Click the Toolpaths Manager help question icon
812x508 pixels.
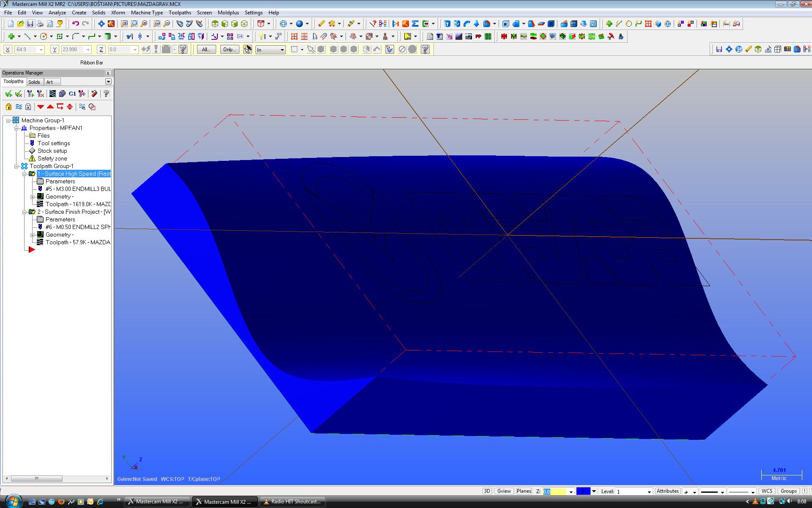click(106, 94)
